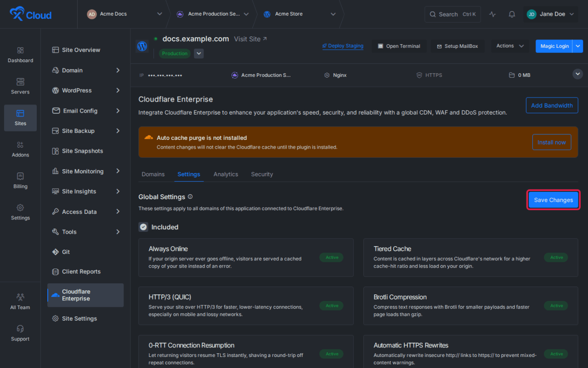Click 0-RTT Connection Resumption Active badge
Viewport: 588px width, 368px height.
coord(332,354)
